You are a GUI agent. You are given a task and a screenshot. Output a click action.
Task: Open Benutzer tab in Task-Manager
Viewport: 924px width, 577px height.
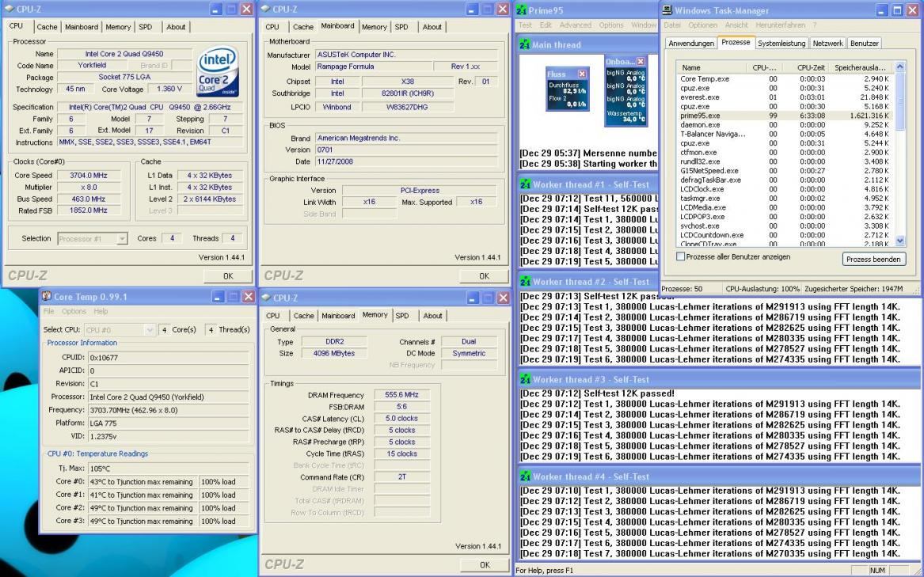865,43
